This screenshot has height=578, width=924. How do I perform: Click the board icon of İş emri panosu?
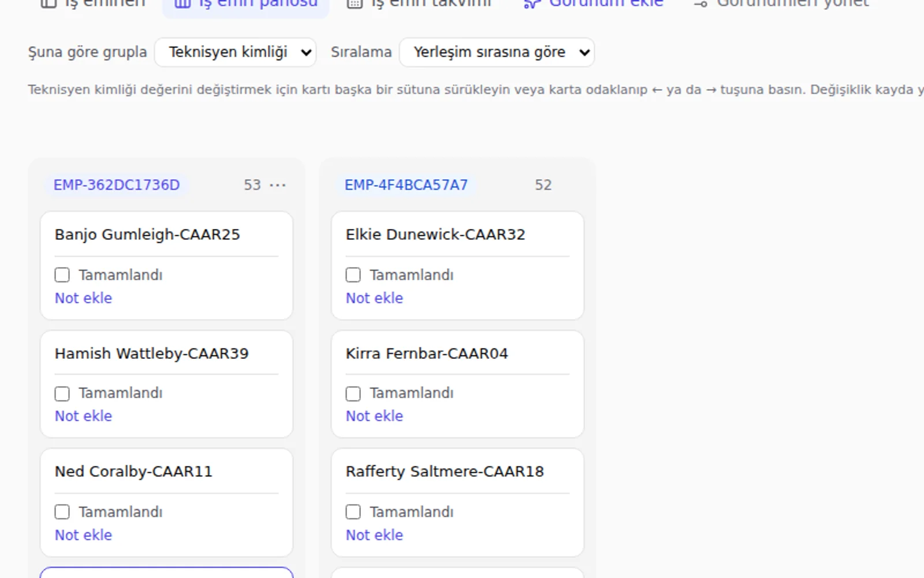[182, 3]
